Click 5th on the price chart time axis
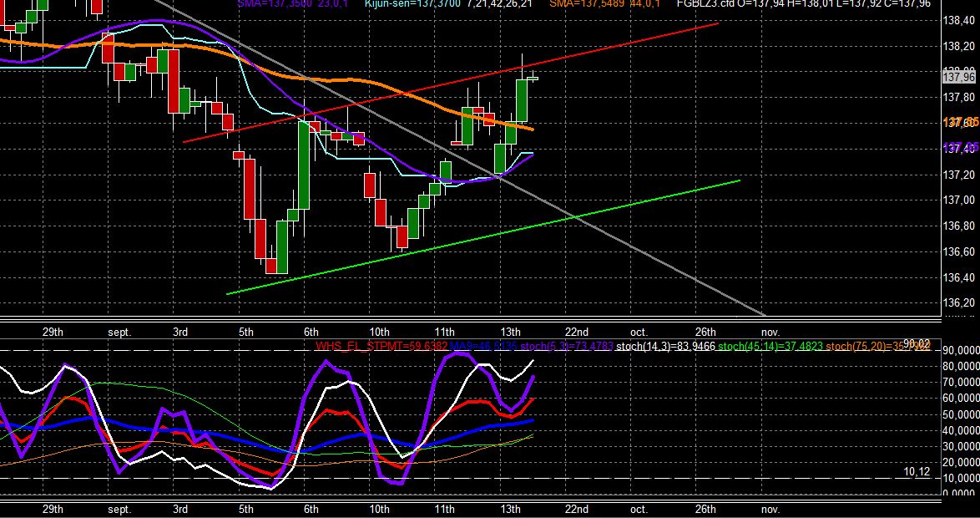980x518 pixels. [x=245, y=332]
